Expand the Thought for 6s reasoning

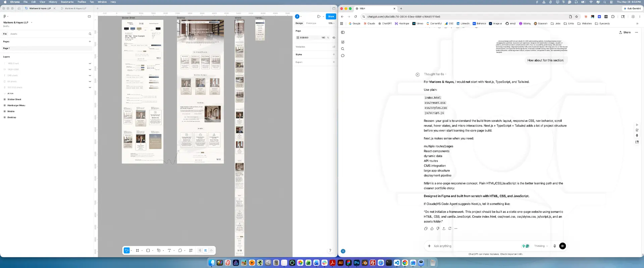435,74
